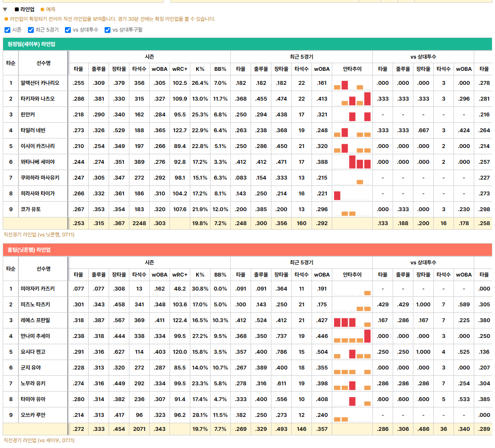Viewport: 495px width, 448px height.
Task: Click 타키자와 나츠오 hit trend chart
Action: coord(352,99)
